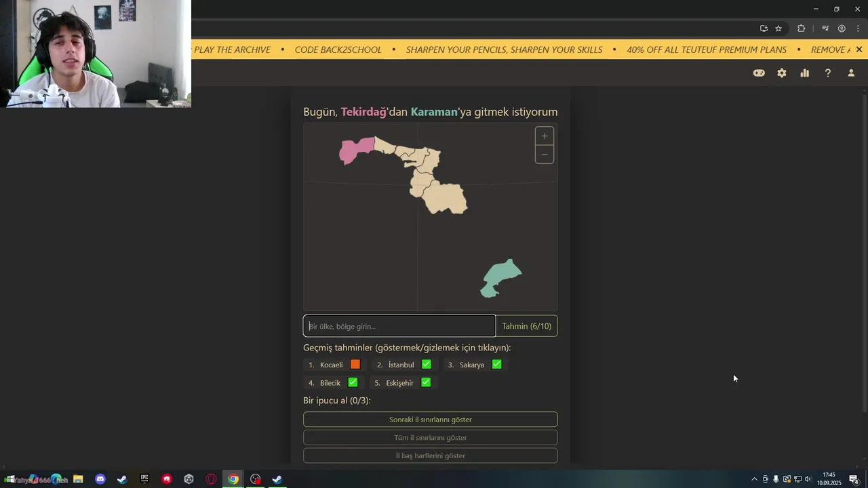The height and width of the screenshot is (488, 868).
Task: Open Epic Games Launcher from taskbar
Action: tap(144, 479)
